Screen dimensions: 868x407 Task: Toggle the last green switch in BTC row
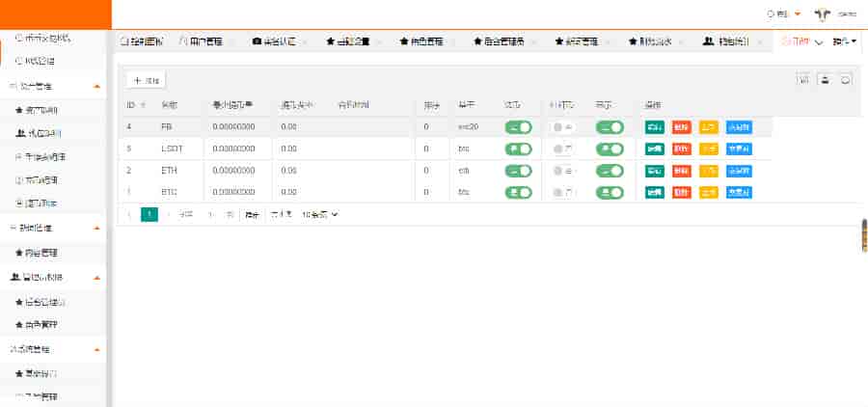point(610,192)
